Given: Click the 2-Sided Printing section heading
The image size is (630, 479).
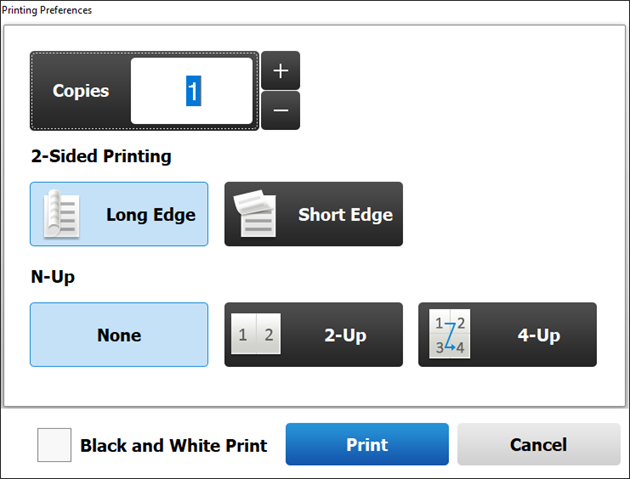Looking at the screenshot, I should coord(101,156).
